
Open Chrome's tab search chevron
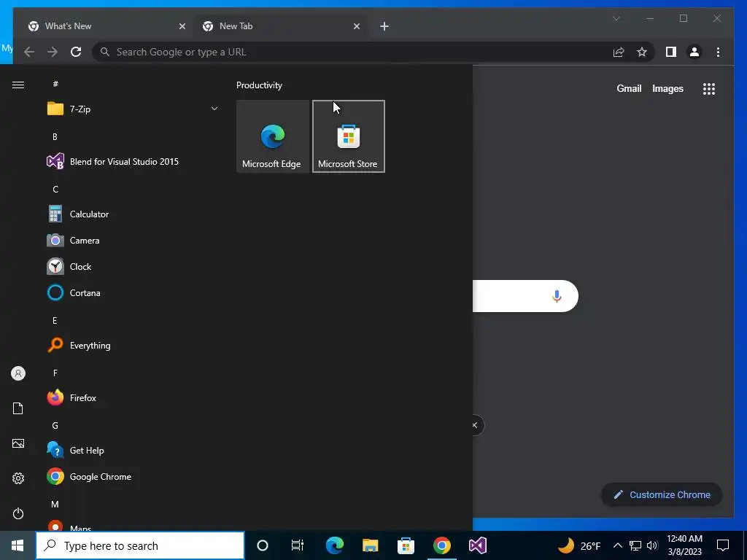click(616, 18)
